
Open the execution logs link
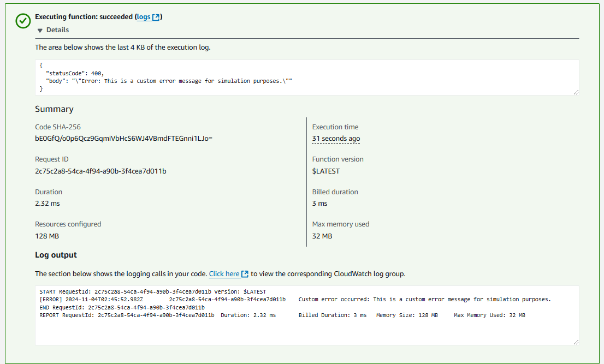(144, 17)
